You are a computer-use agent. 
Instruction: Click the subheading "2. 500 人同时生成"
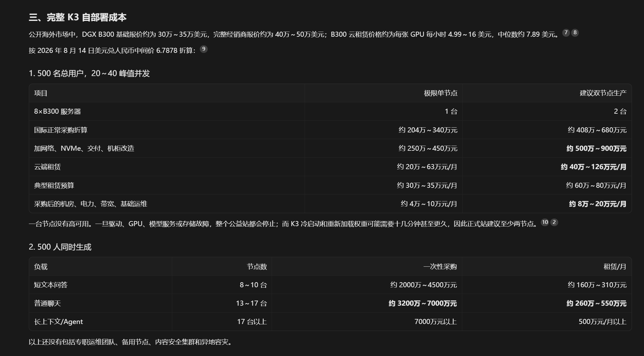pos(60,247)
